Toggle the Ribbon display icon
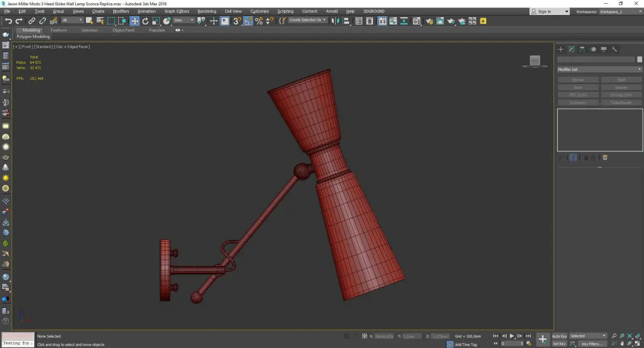The height and width of the screenshot is (348, 644). [x=382, y=21]
